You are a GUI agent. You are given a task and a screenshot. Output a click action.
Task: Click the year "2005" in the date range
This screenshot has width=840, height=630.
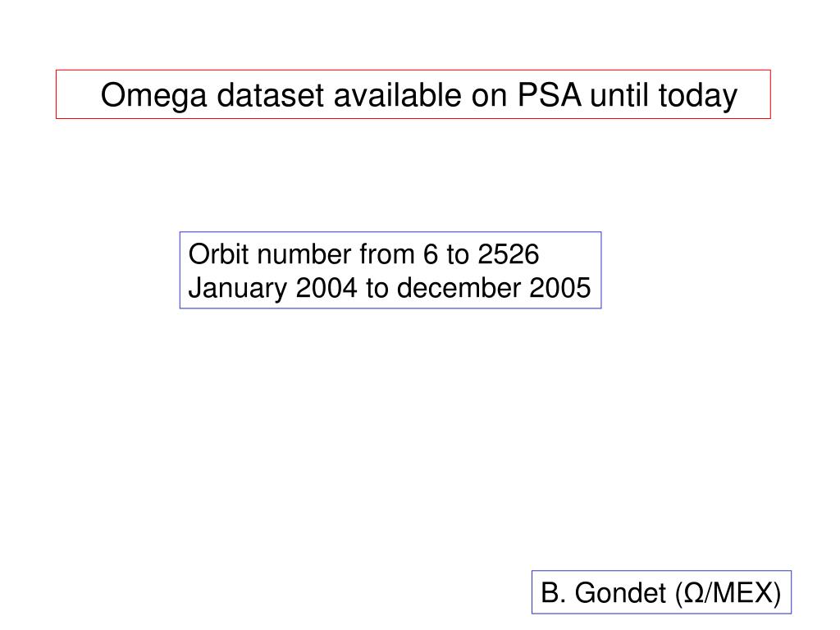tap(559, 288)
